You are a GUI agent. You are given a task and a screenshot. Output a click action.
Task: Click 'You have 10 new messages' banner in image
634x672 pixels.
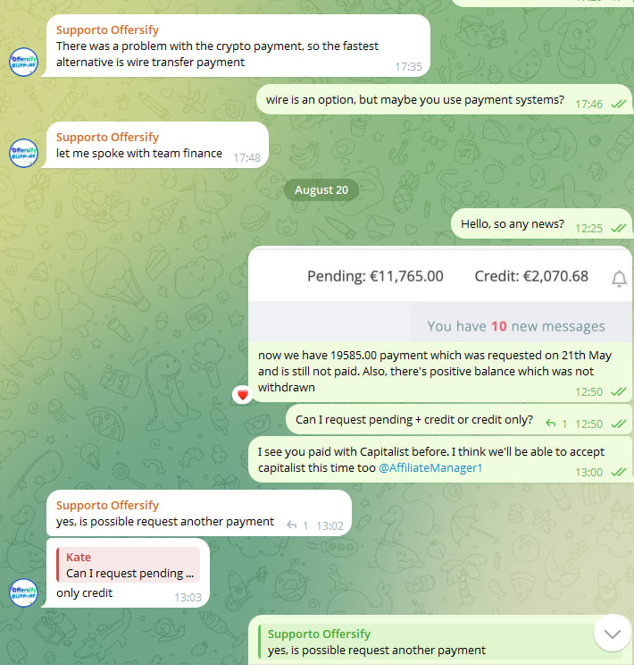click(516, 326)
